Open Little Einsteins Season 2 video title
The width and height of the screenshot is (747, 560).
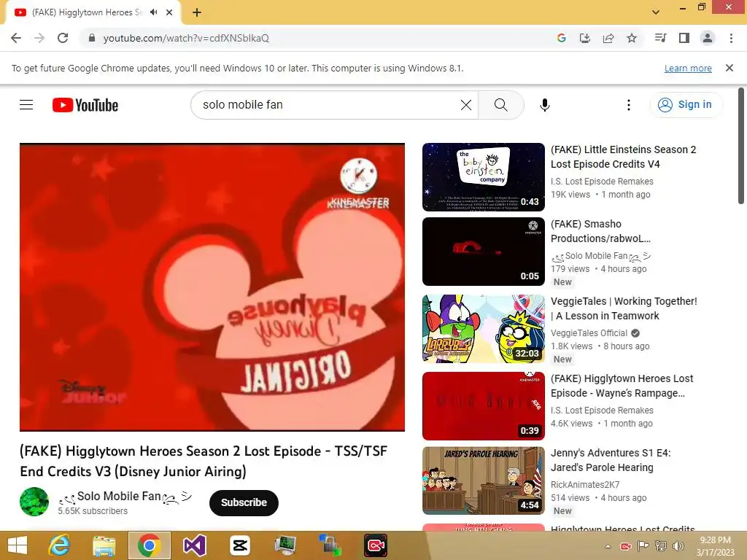point(623,157)
